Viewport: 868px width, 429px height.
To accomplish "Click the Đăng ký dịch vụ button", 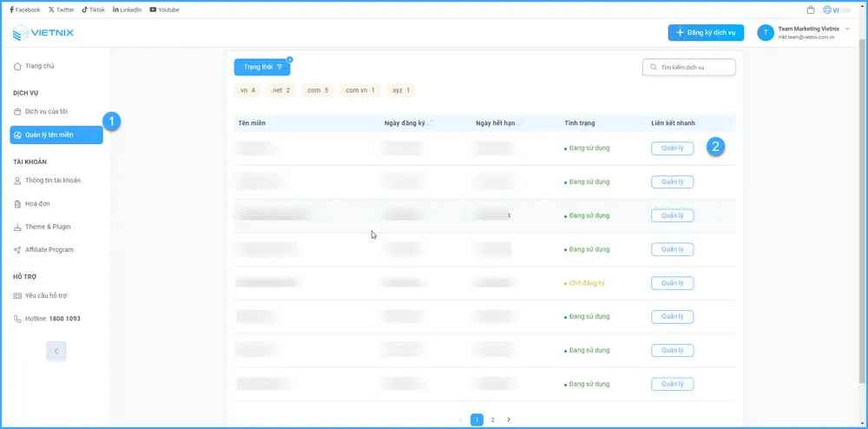I will (706, 33).
